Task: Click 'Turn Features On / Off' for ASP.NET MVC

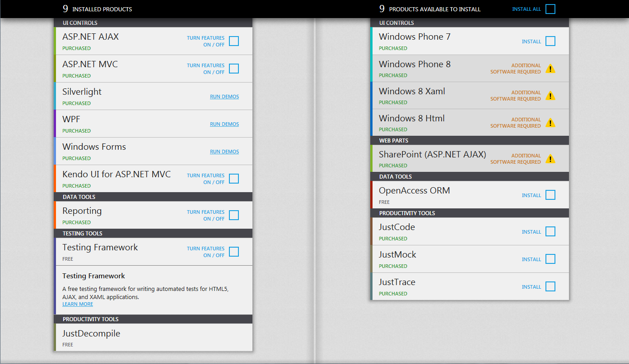Action: coord(206,69)
